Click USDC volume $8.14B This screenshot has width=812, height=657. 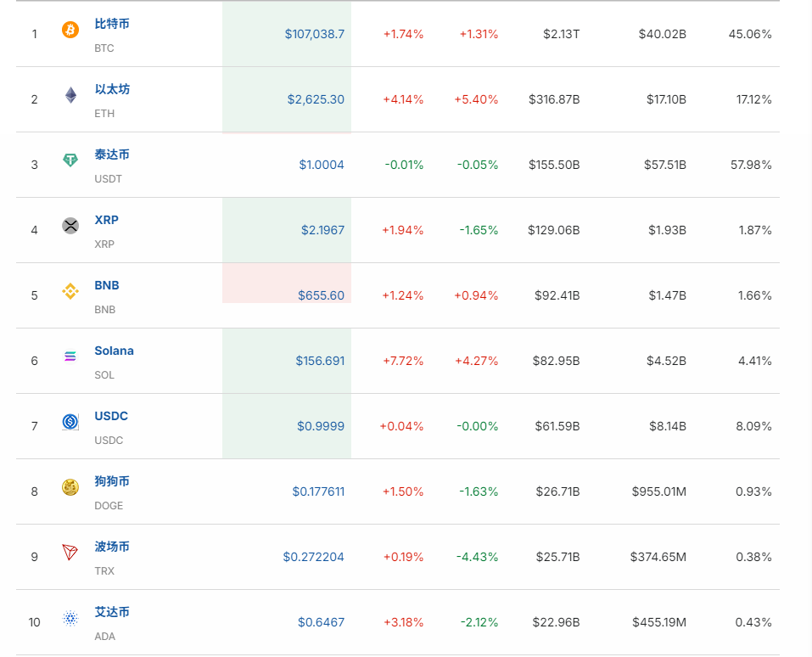(668, 426)
